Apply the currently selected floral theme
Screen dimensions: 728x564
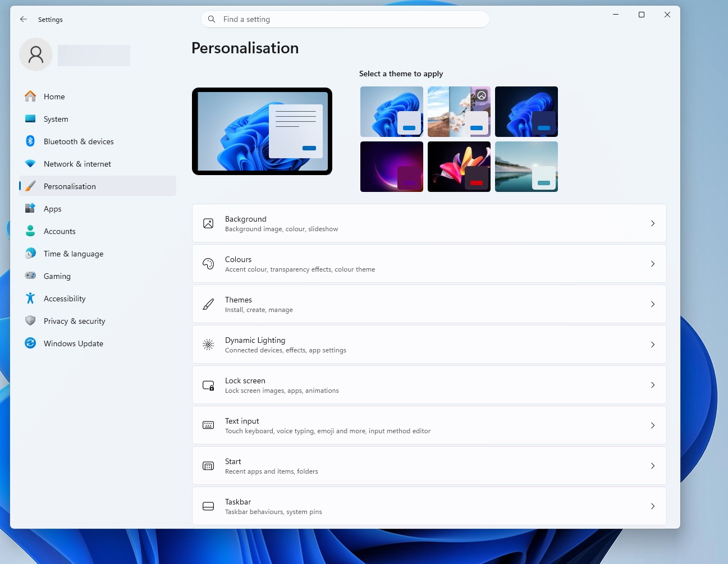coord(459,111)
